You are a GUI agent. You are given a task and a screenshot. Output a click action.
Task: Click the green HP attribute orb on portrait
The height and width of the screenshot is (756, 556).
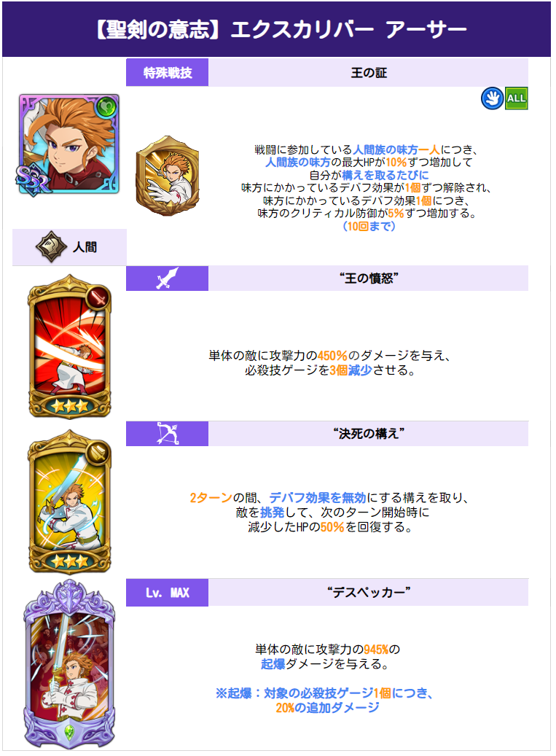coord(106,106)
